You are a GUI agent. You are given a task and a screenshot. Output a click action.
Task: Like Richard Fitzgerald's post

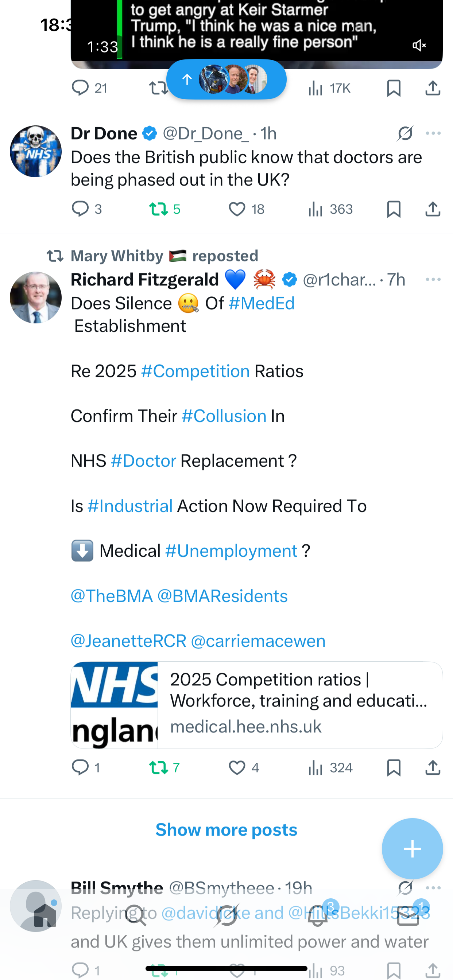coord(237,768)
